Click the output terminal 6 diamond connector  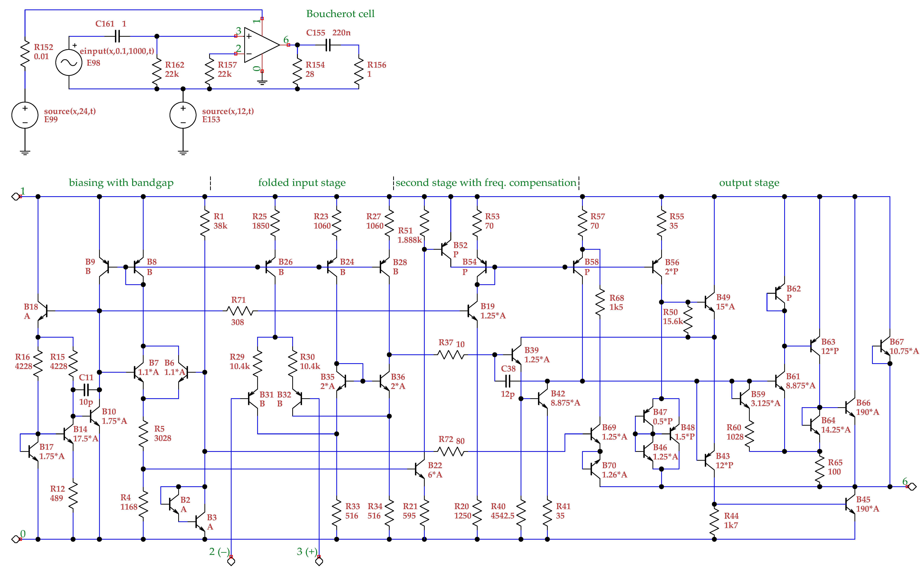click(x=912, y=486)
